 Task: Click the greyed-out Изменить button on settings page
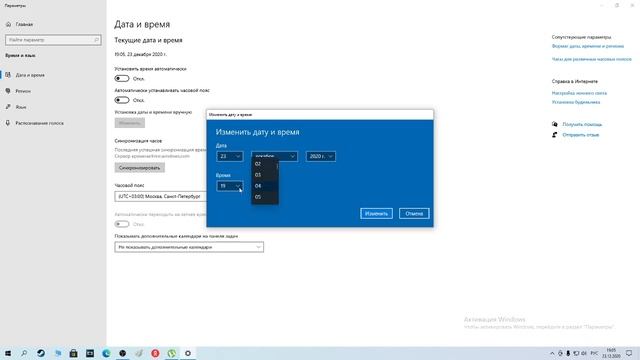[x=129, y=123]
